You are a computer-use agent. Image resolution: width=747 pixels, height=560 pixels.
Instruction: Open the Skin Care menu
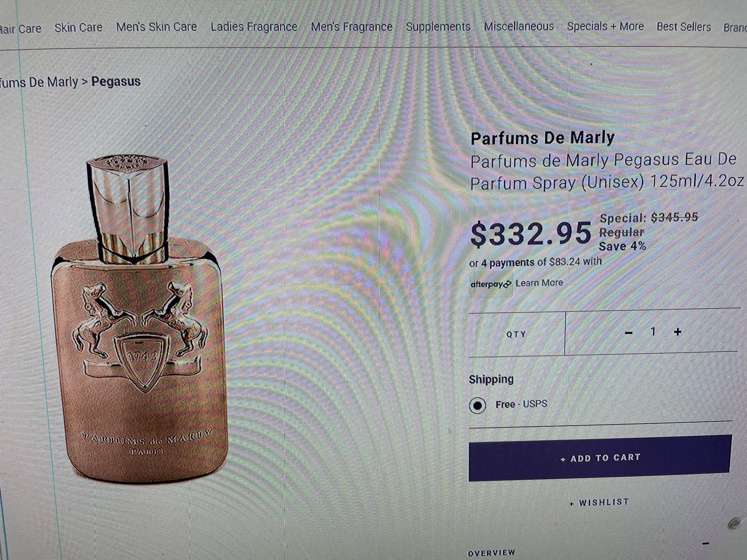[78, 28]
